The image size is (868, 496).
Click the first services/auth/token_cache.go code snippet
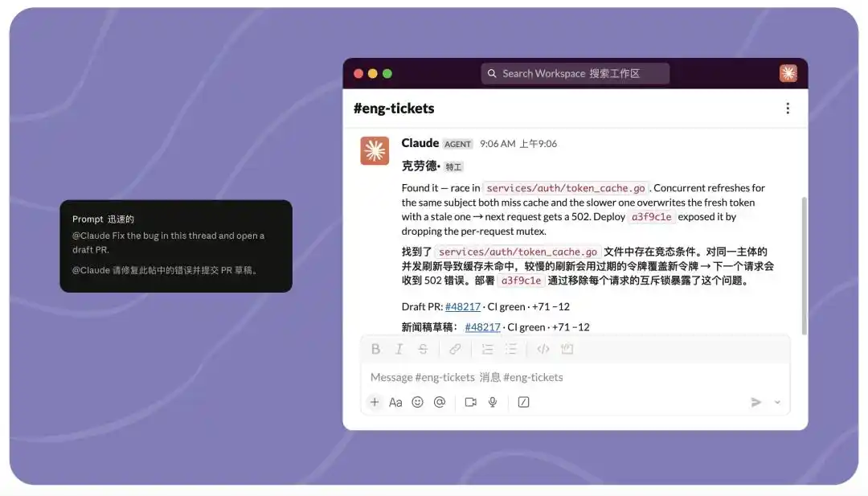[x=566, y=188]
